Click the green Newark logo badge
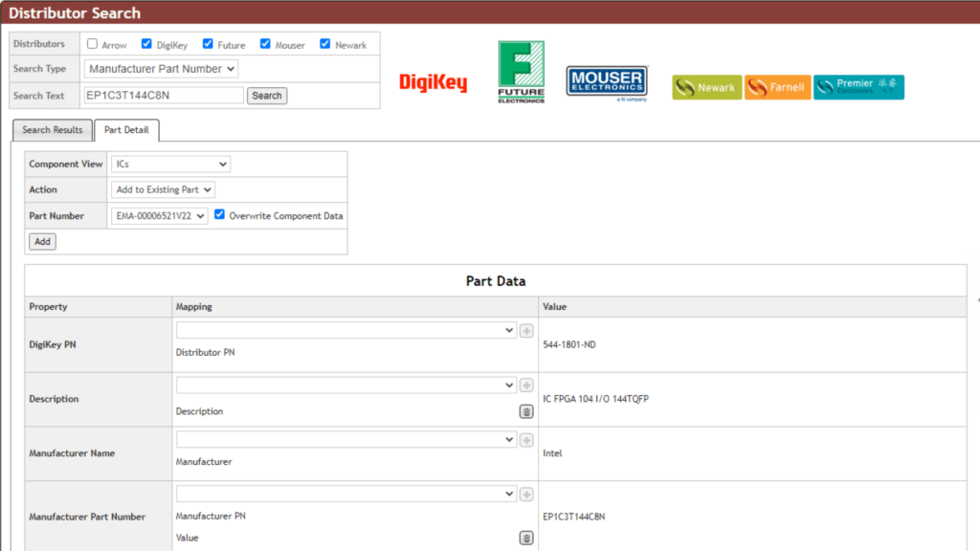The height and width of the screenshot is (551, 980). pyautogui.click(x=706, y=87)
